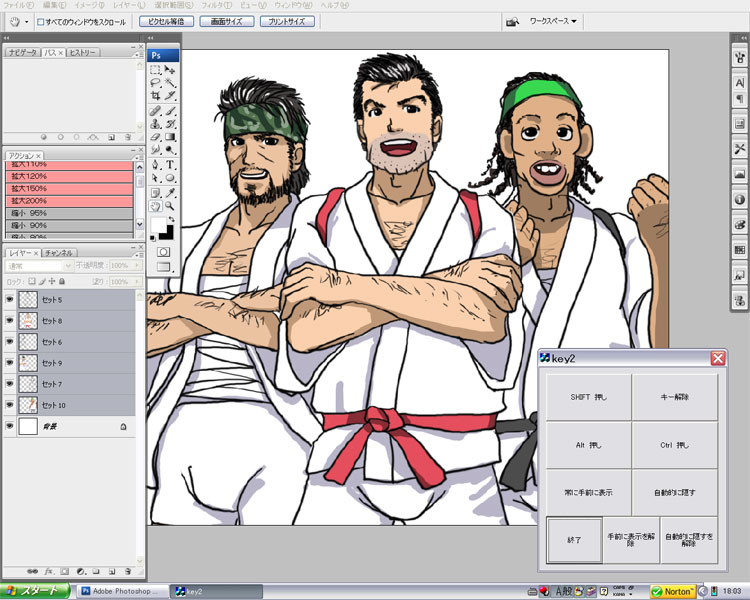Click the Hand tool in toolbox
Screen dimensions: 750x600
(156, 205)
